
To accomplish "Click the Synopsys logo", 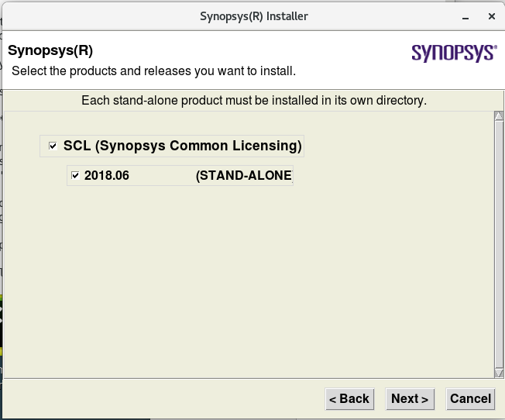I will pos(454,53).
